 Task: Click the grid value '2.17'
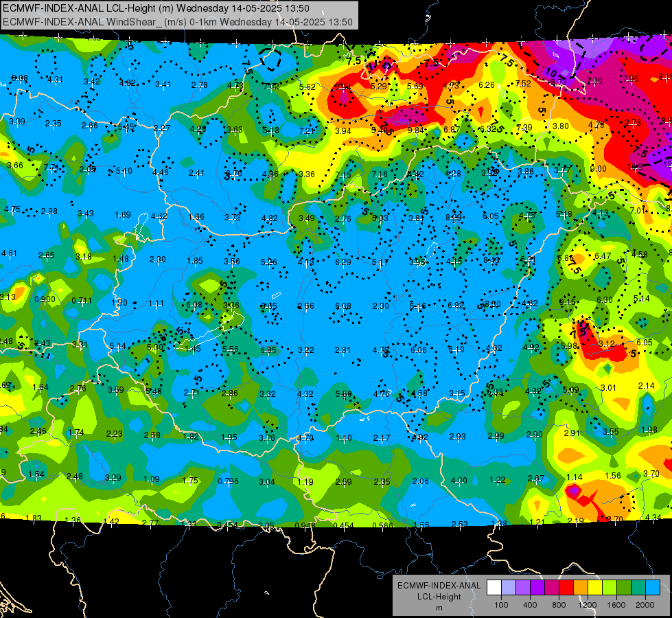pos(382,437)
